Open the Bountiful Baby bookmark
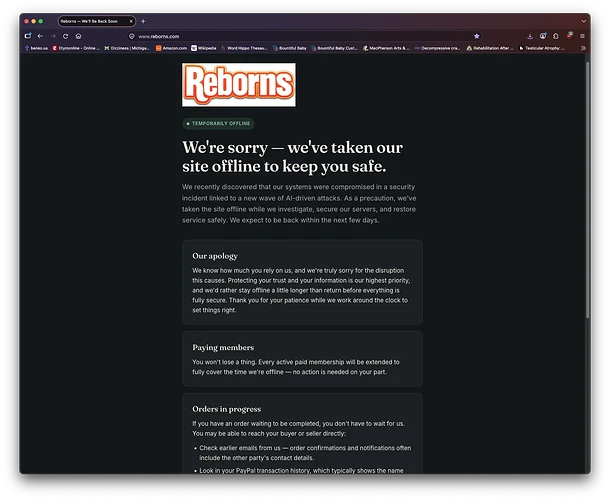This screenshot has height=500, width=610. point(289,48)
